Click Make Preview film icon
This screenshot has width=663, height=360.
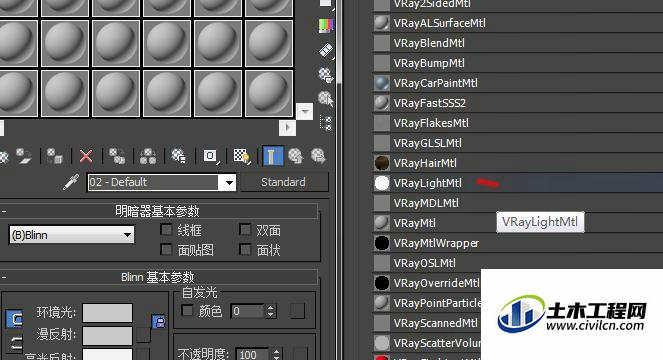pos(326,51)
